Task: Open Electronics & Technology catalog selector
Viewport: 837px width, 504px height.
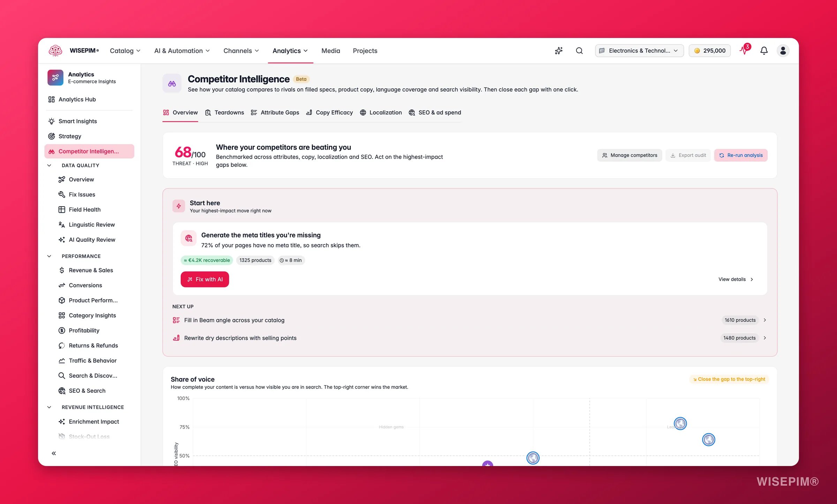Action: (639, 51)
